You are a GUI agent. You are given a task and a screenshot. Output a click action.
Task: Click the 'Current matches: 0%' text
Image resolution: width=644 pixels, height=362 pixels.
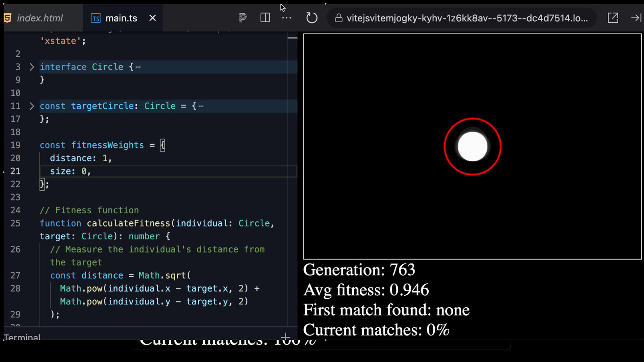click(x=376, y=330)
